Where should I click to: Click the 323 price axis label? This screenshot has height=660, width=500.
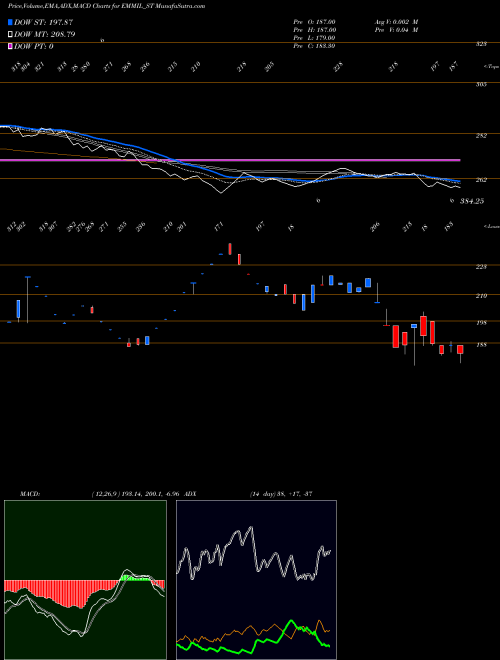(481, 44)
